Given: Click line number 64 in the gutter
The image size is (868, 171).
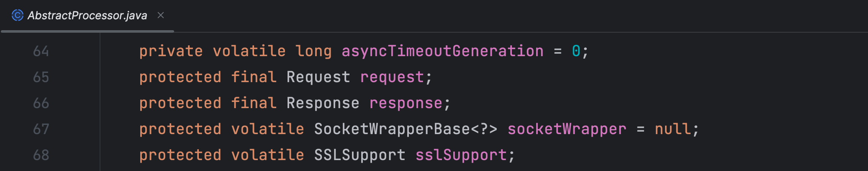Looking at the screenshot, I should tap(41, 51).
